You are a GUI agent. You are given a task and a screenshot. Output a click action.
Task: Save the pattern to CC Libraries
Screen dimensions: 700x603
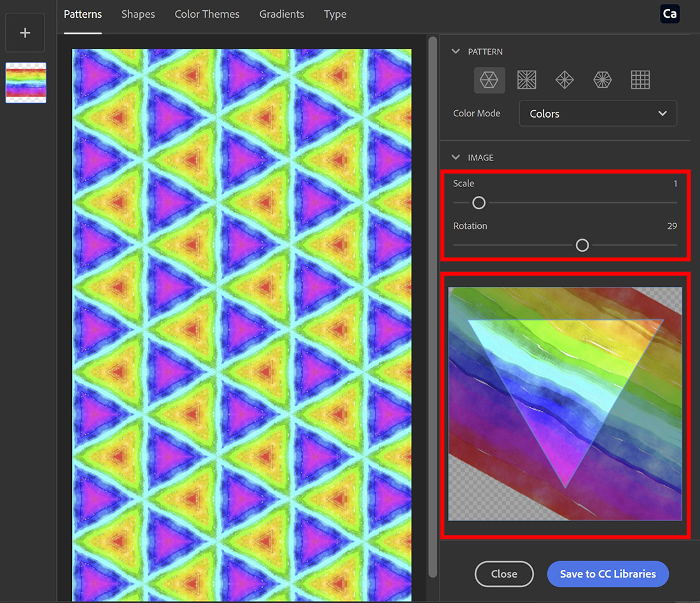(608, 574)
